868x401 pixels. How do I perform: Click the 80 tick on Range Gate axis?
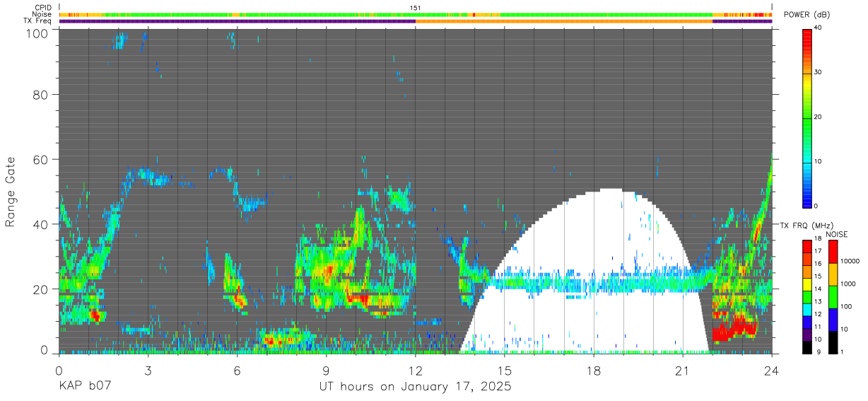[41, 94]
